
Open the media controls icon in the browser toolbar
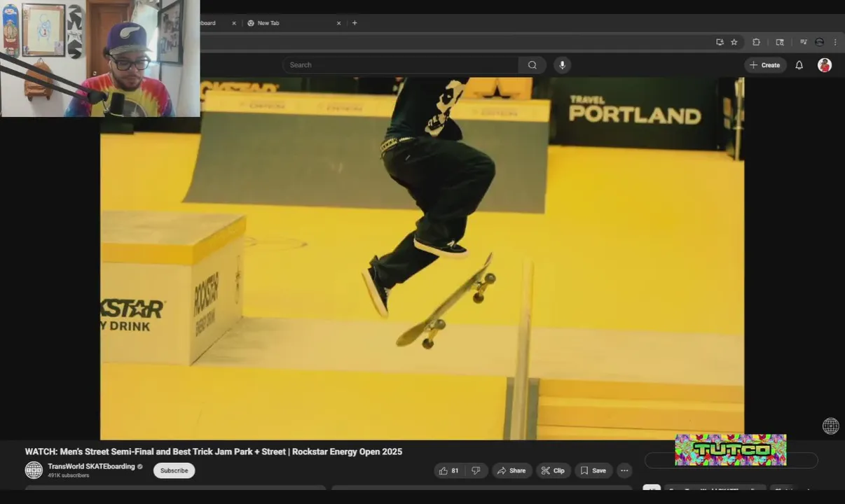click(x=803, y=42)
